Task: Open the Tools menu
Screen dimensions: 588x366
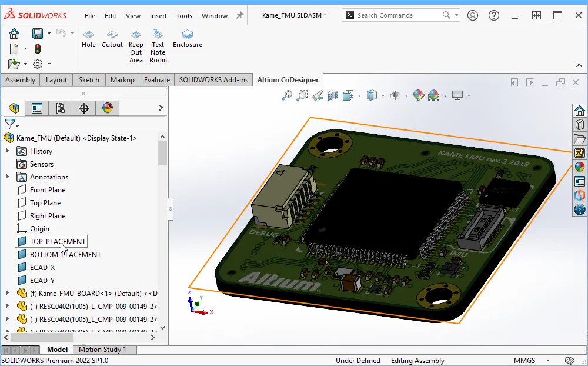Action: (x=183, y=16)
